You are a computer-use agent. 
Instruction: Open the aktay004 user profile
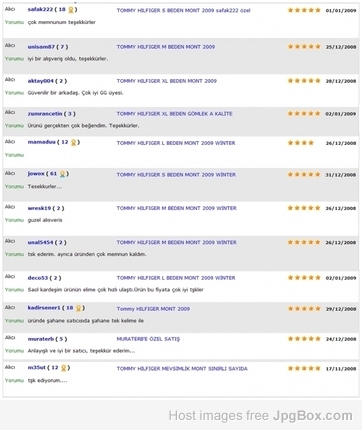[40, 81]
